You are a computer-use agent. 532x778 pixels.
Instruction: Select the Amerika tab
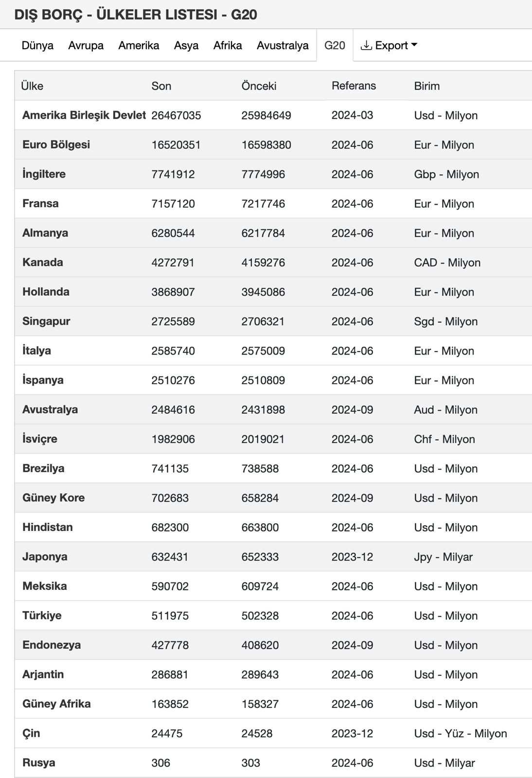click(139, 46)
